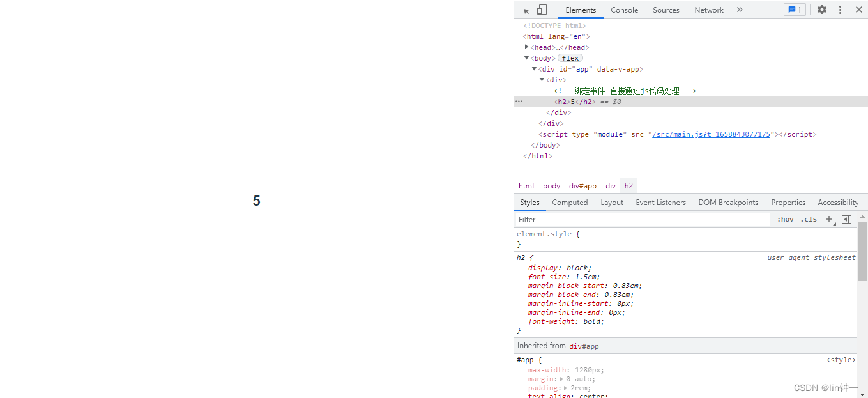The image size is (868, 398).
Task: Click the plus icon to add new style rule
Action: click(829, 219)
